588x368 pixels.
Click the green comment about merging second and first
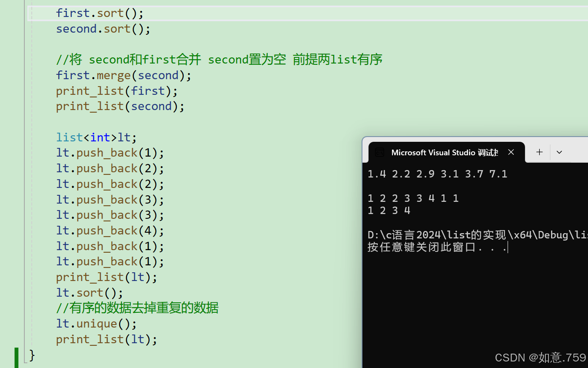[219, 60]
